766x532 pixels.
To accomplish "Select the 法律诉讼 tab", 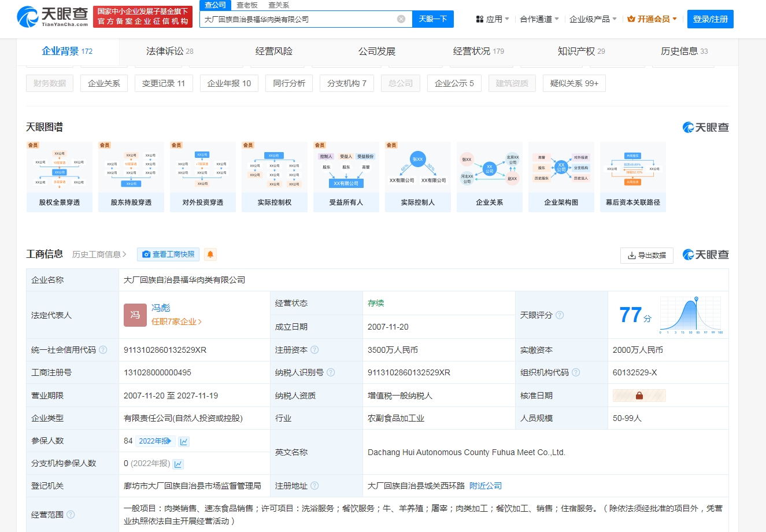I will point(170,51).
